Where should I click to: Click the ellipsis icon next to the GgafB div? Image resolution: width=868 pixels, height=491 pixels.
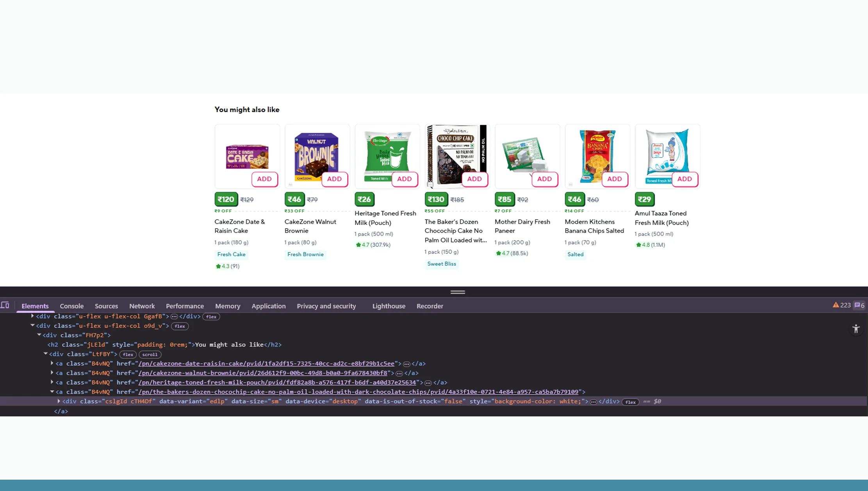click(174, 316)
